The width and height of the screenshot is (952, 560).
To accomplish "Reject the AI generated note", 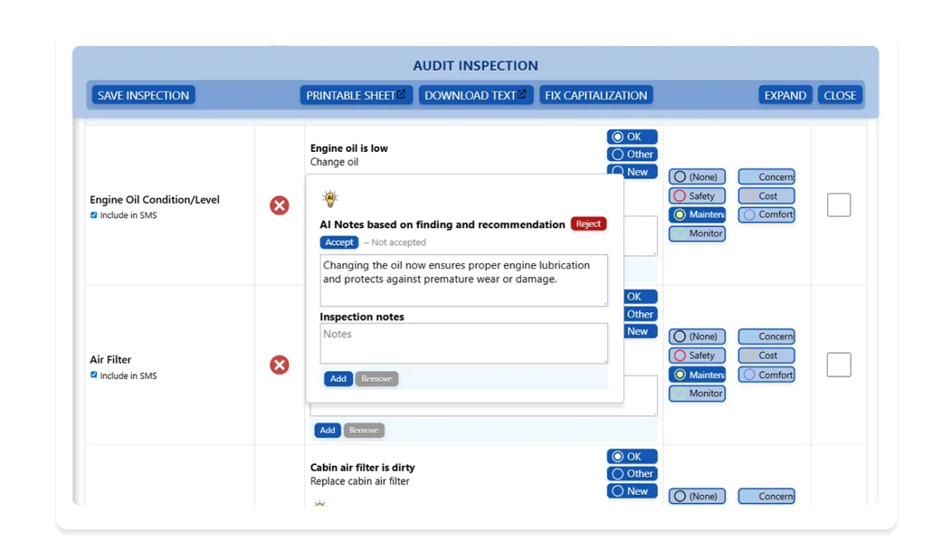I will coord(588,224).
